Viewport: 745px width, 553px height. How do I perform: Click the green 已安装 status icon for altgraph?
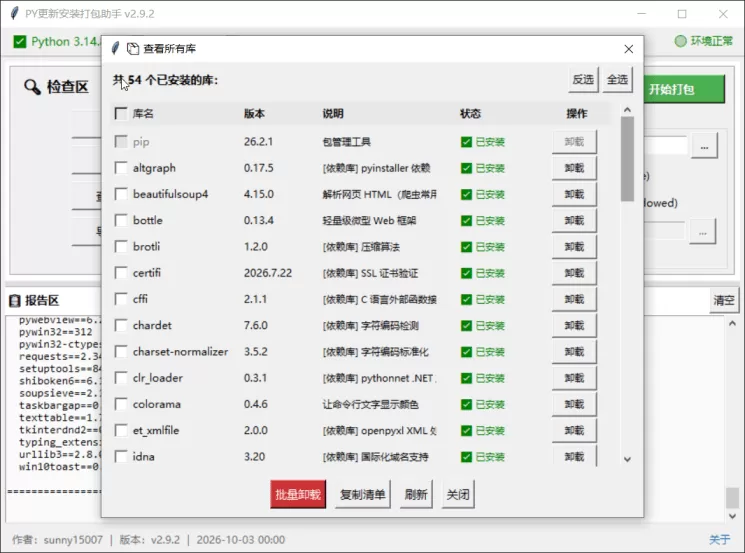point(467,168)
